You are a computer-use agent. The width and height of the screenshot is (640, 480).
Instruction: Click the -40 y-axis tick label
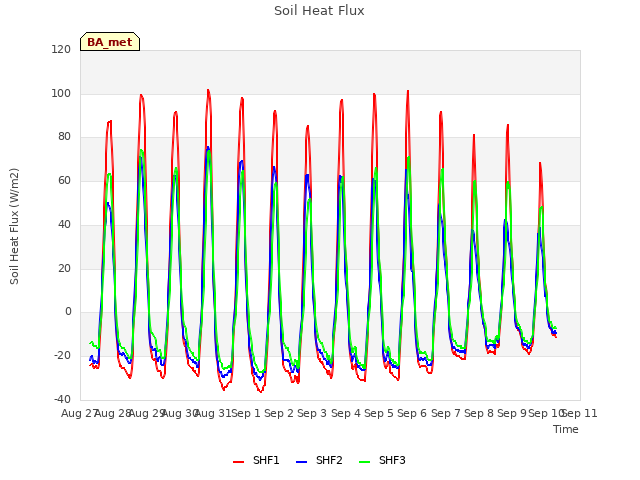[62, 399]
